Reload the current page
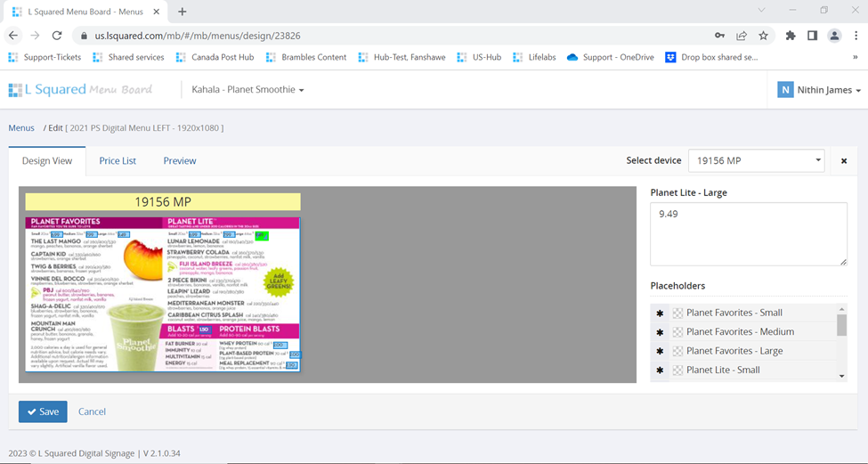868x464 pixels. point(56,36)
